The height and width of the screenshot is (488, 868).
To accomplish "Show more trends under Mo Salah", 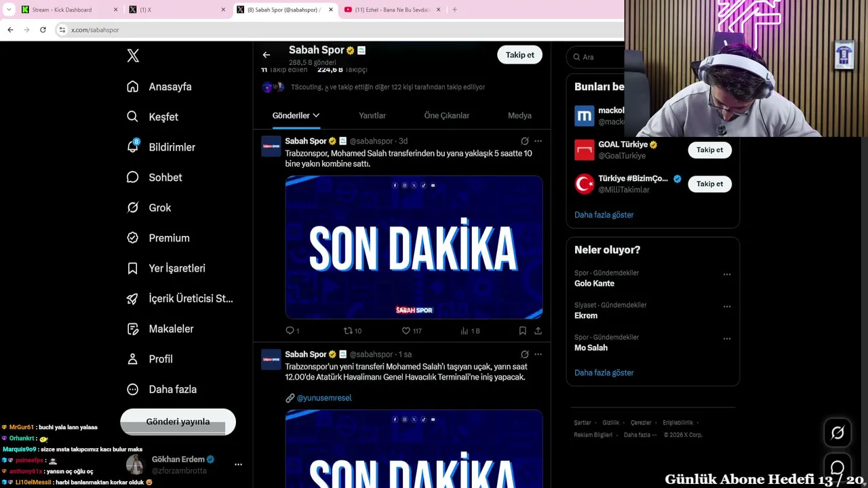I will [x=604, y=373].
